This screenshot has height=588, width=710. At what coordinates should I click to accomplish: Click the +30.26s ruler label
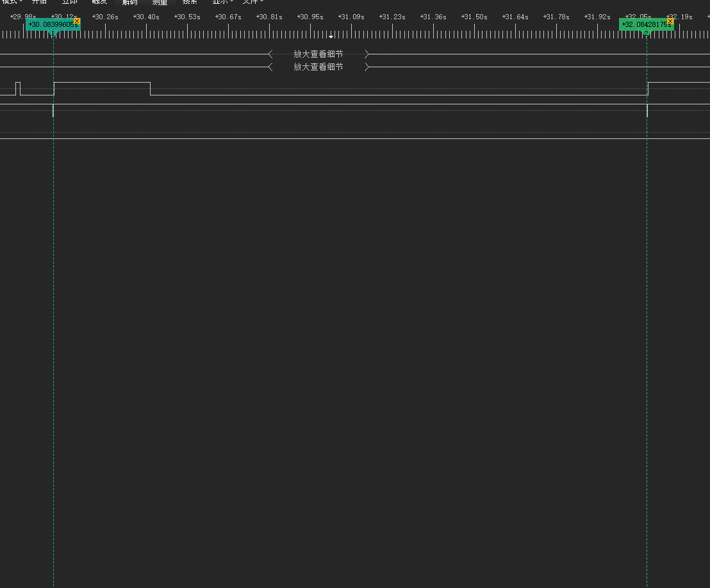coord(105,17)
